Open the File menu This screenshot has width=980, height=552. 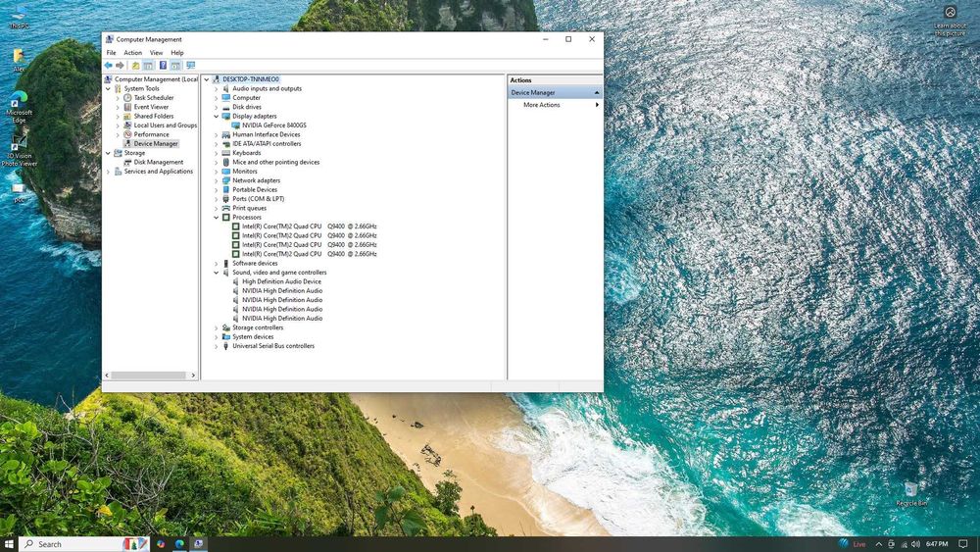(111, 53)
